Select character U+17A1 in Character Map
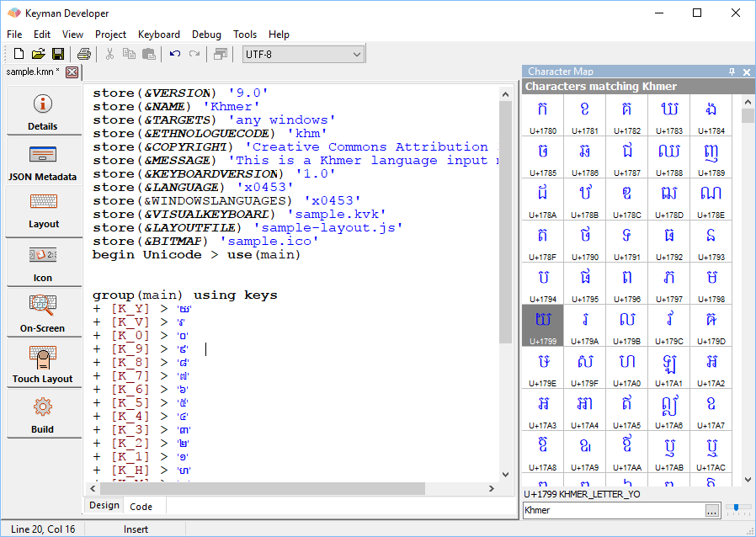756x537 pixels. (x=669, y=368)
